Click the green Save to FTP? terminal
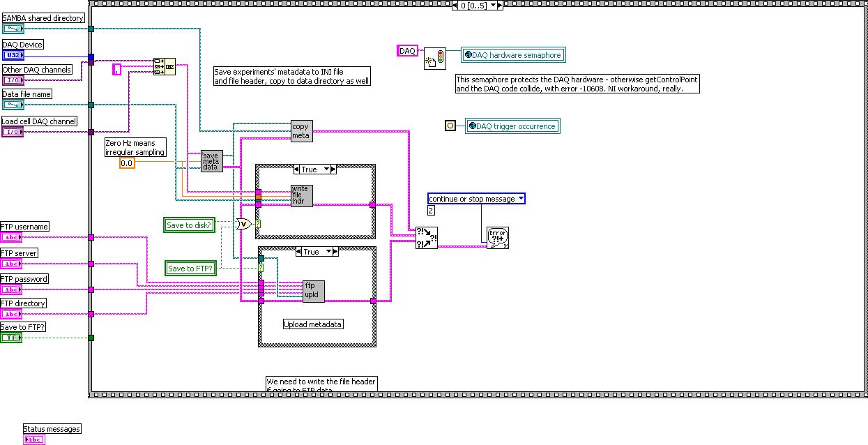The height and width of the screenshot is (445, 868). pos(192,268)
